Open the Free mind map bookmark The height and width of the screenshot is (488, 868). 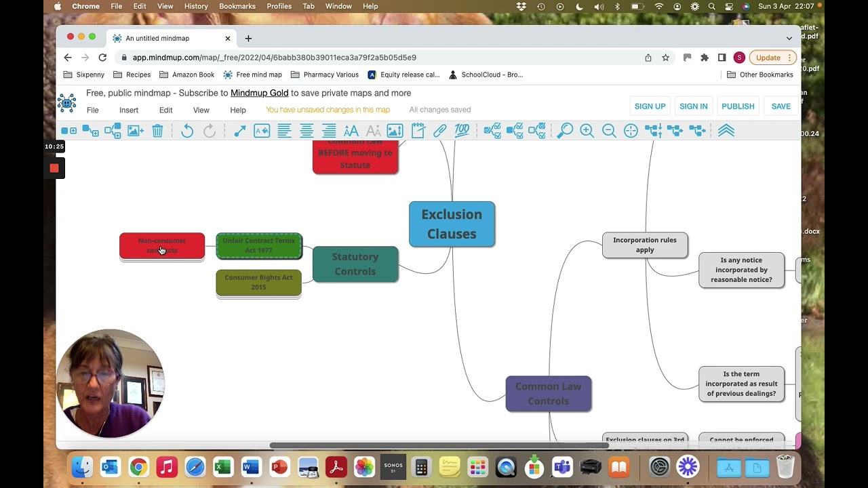click(x=252, y=75)
